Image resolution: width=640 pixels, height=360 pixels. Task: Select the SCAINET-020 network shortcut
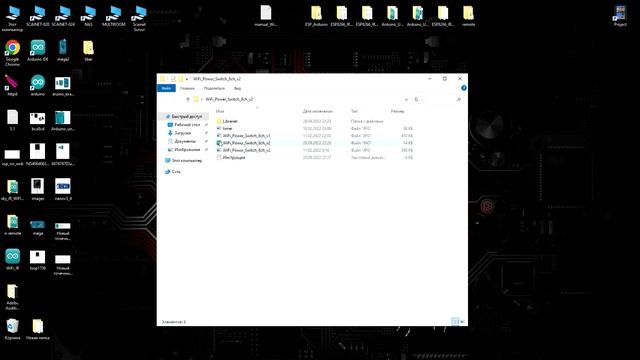coord(38,16)
